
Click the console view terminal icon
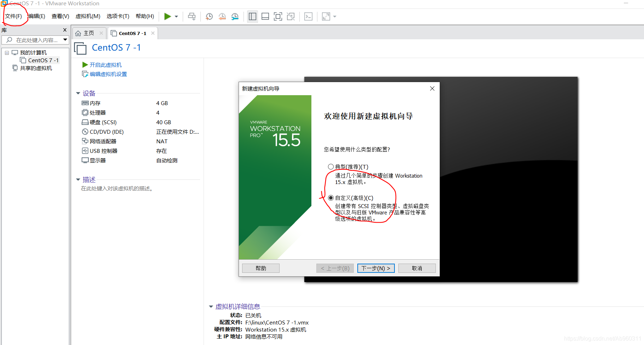pos(308,17)
